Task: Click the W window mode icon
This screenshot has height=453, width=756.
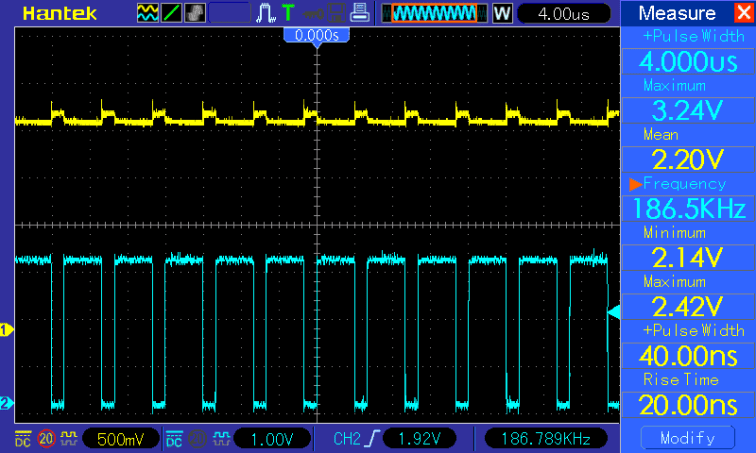Action: 502,13
